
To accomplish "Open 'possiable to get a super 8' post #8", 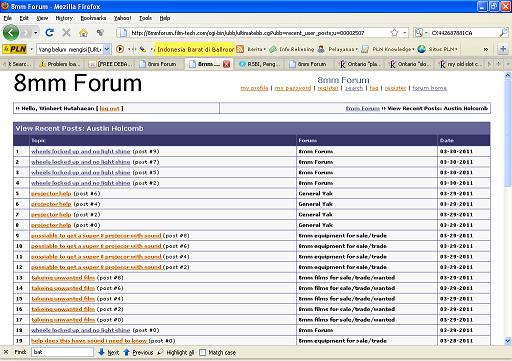I will click(x=96, y=236).
